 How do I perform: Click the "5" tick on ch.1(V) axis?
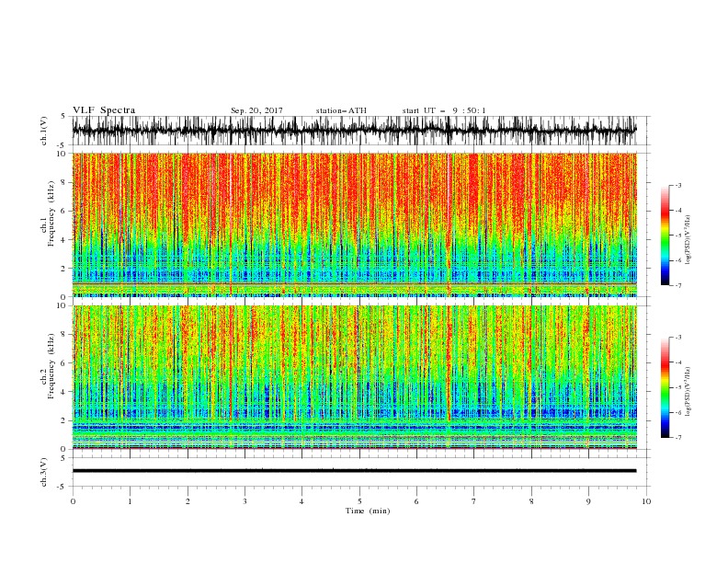pos(64,116)
